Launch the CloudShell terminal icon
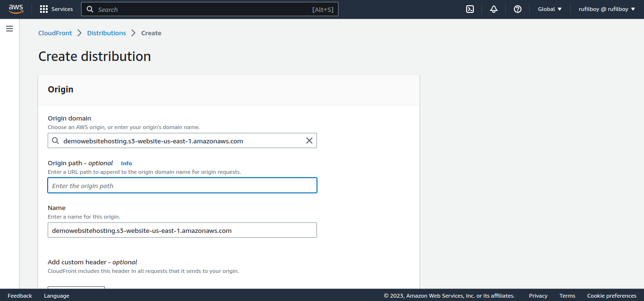The width and height of the screenshot is (644, 301). [470, 9]
